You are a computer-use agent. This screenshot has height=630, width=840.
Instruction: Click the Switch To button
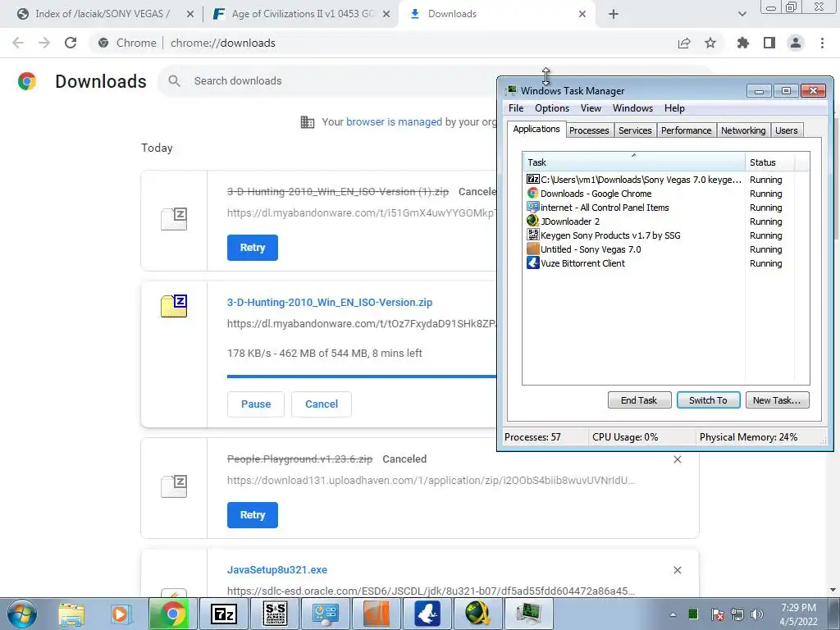click(708, 400)
